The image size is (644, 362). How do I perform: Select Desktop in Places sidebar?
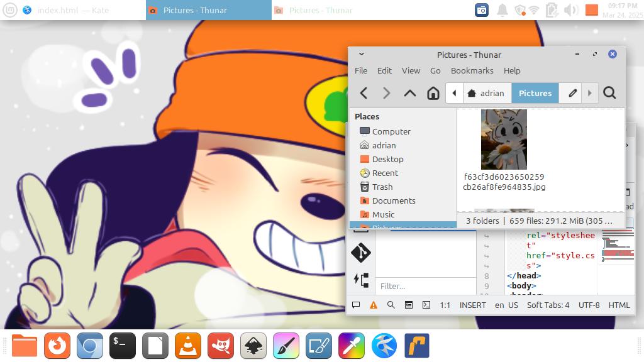point(387,159)
